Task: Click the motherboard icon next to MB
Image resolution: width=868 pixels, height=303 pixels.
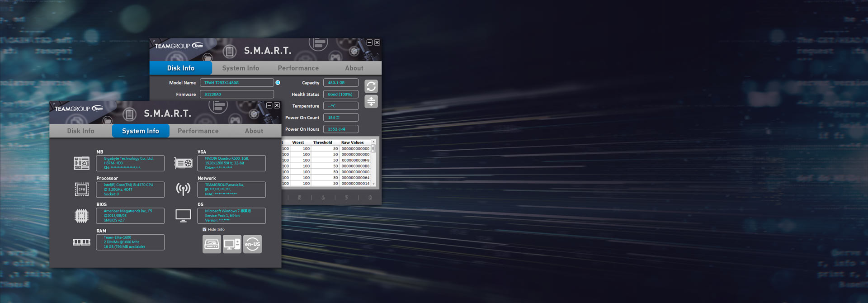Action: 81,163
